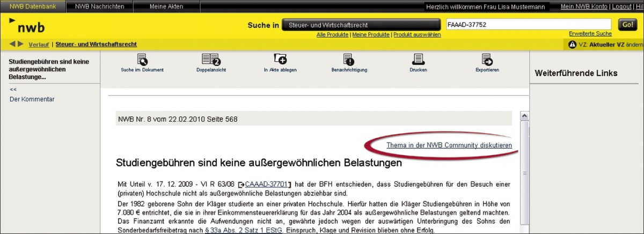Click the Suche im Dokument icon
644x234 pixels.
pos(142,59)
